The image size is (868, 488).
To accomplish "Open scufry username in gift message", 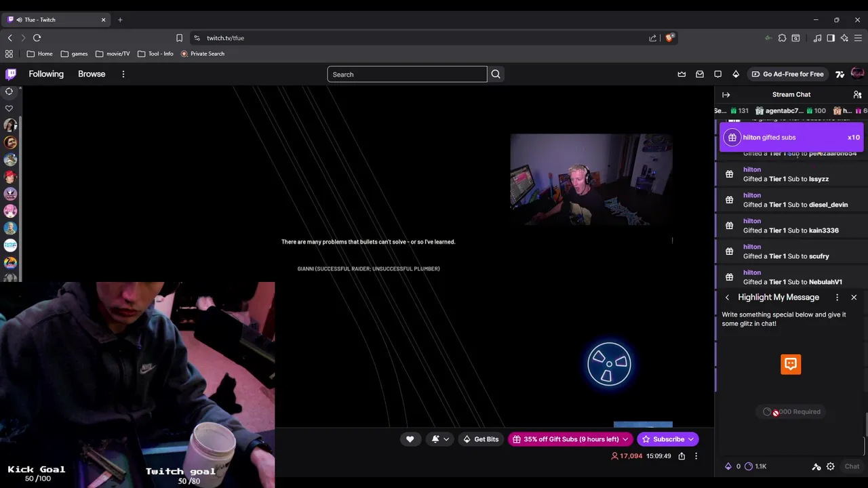I will [819, 256].
